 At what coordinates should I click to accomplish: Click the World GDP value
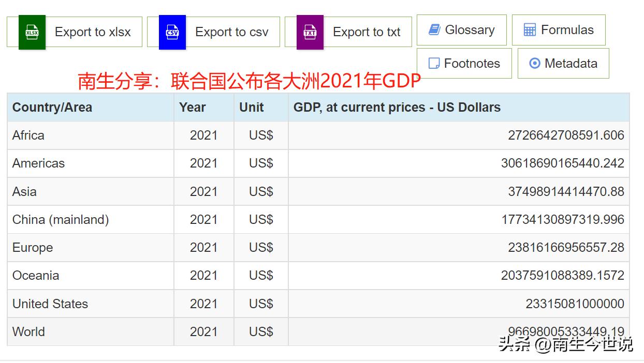[x=564, y=331]
